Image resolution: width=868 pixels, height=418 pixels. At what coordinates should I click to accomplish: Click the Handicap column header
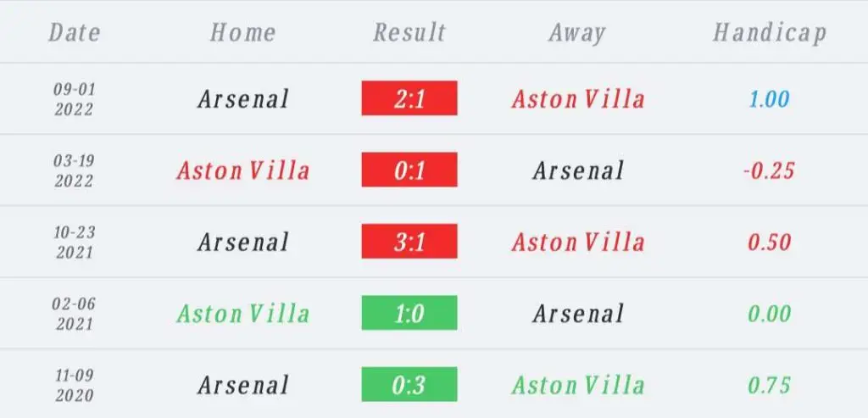[770, 33]
